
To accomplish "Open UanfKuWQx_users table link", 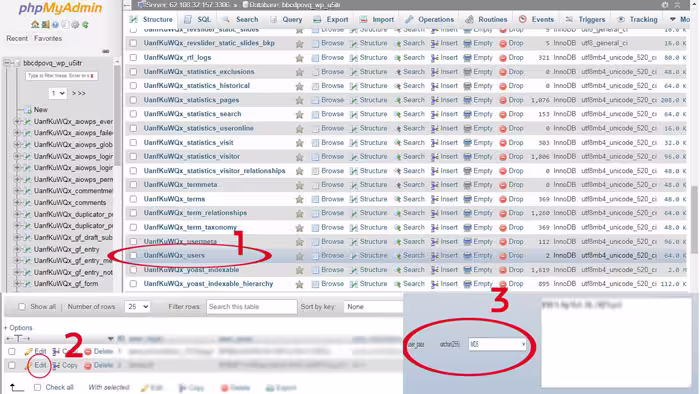I will point(174,256).
